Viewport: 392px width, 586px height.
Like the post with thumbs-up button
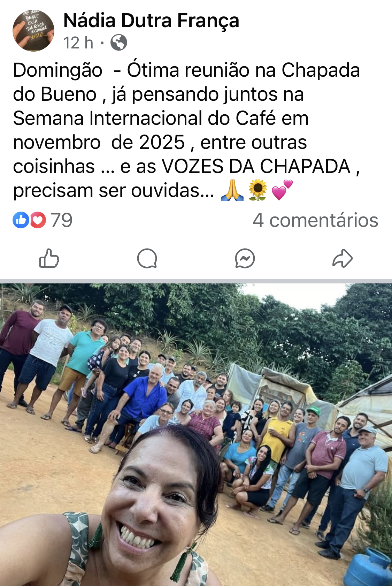click(49, 258)
